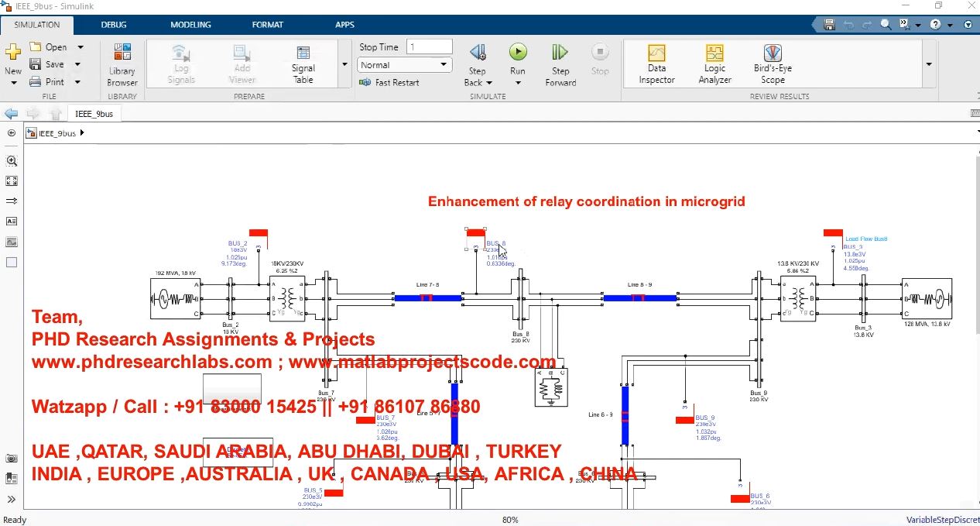Toggle the model browser side panel
Image resolution: width=980 pixels, height=526 pixels.
pyautogui.click(x=12, y=132)
